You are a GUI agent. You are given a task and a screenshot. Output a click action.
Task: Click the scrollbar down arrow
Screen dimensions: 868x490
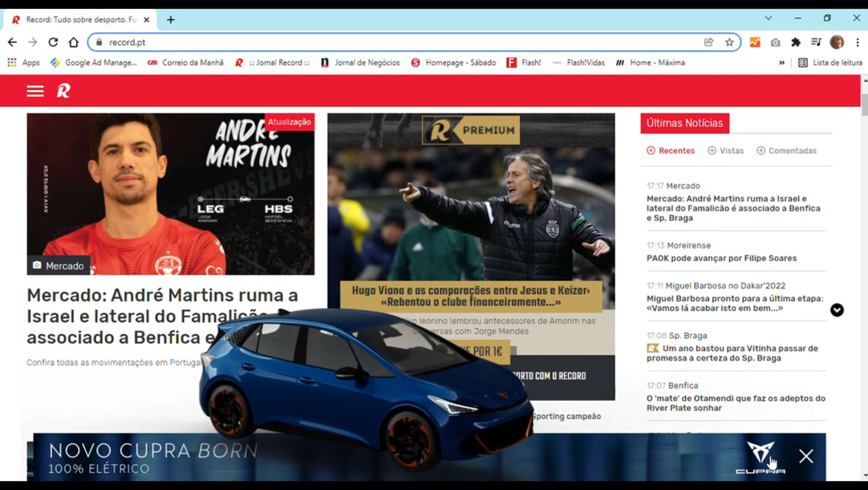point(865,475)
